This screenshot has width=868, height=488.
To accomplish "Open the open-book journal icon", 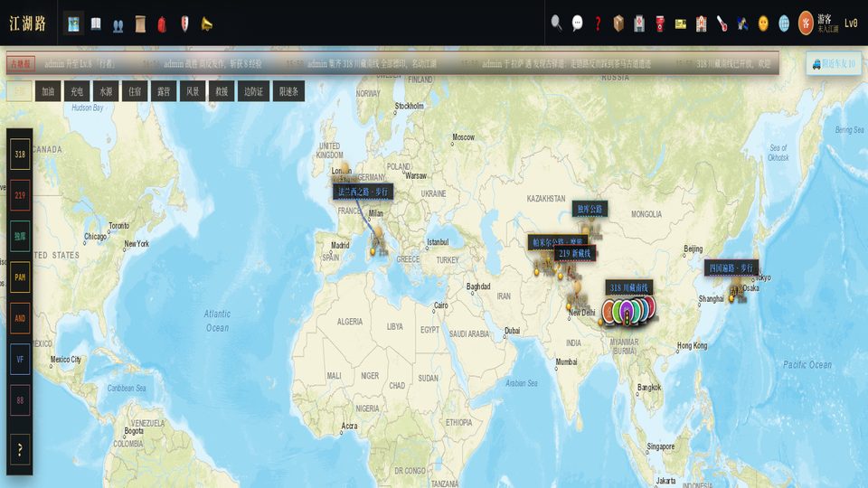I will tap(96, 23).
